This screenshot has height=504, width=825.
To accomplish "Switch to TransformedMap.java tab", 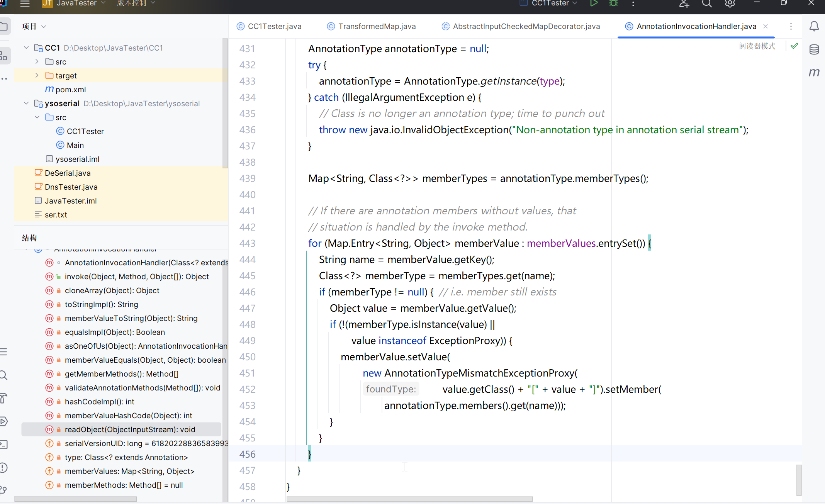I will 377,26.
